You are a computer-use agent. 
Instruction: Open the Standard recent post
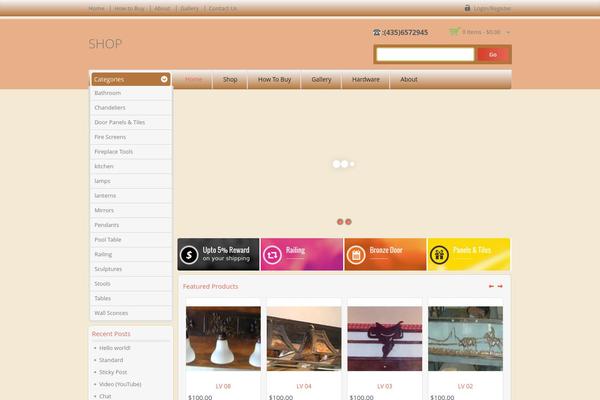[111, 360]
